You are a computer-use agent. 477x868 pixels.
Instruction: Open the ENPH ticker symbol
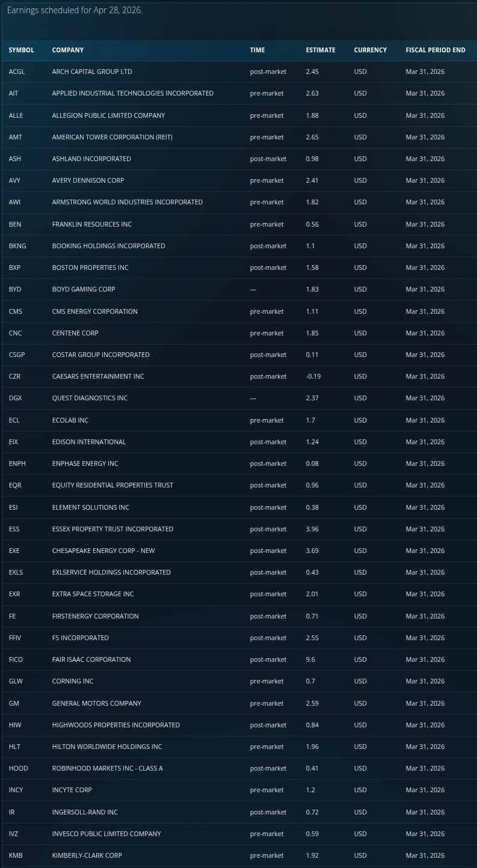tap(17, 463)
